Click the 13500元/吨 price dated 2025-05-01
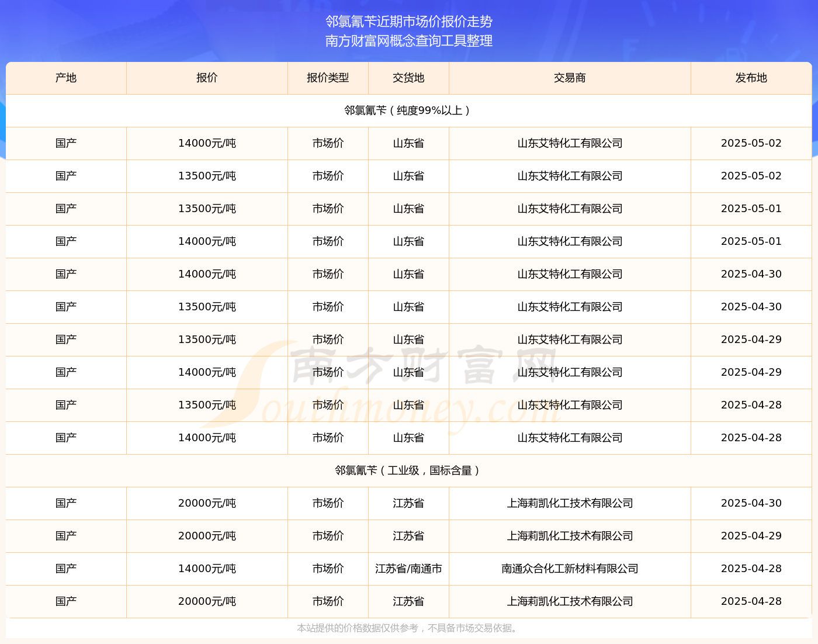 tap(207, 209)
